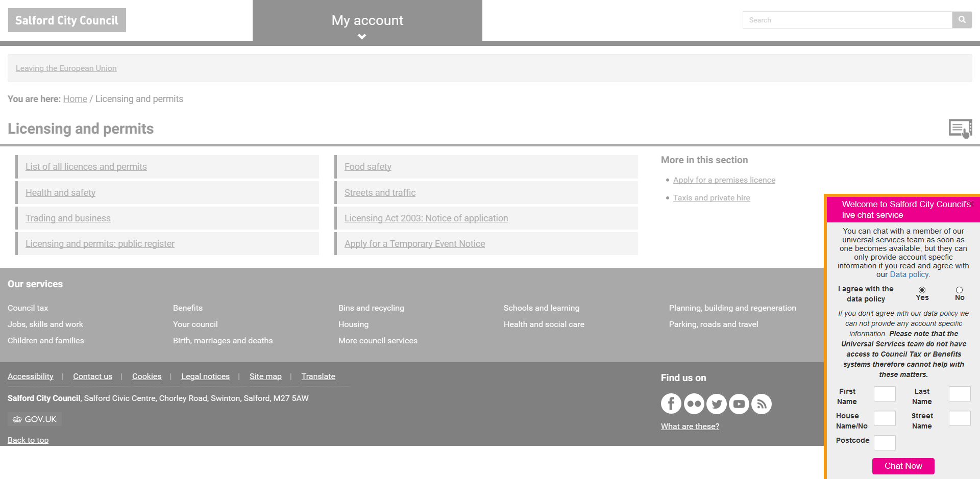Open Planning, building and regeneration link
Image resolution: width=980 pixels, height=479 pixels.
pyautogui.click(x=732, y=308)
